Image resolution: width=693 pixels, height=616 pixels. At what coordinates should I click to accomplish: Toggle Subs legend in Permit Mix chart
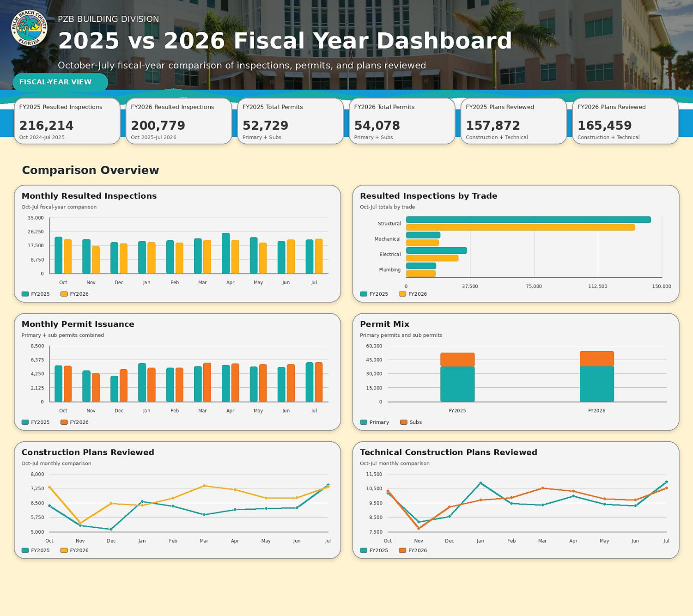pyautogui.click(x=411, y=422)
